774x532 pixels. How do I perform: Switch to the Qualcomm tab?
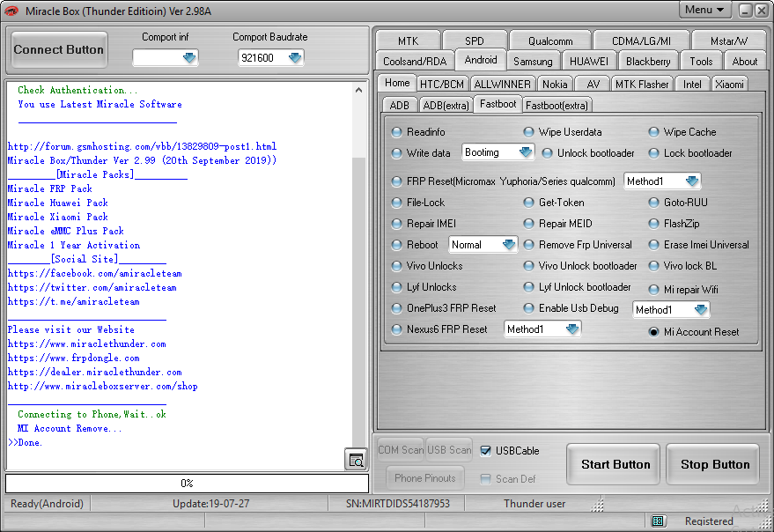(x=550, y=41)
